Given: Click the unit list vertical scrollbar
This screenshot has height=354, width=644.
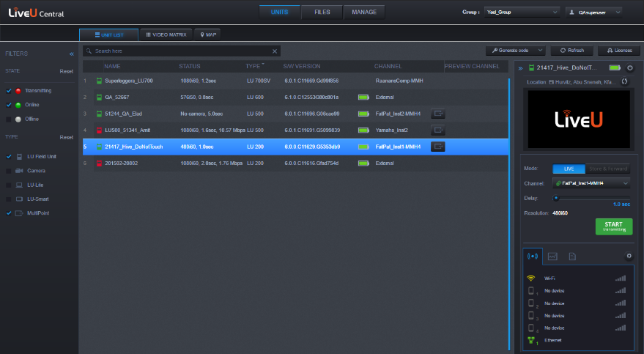Looking at the screenshot, I should (510, 213).
